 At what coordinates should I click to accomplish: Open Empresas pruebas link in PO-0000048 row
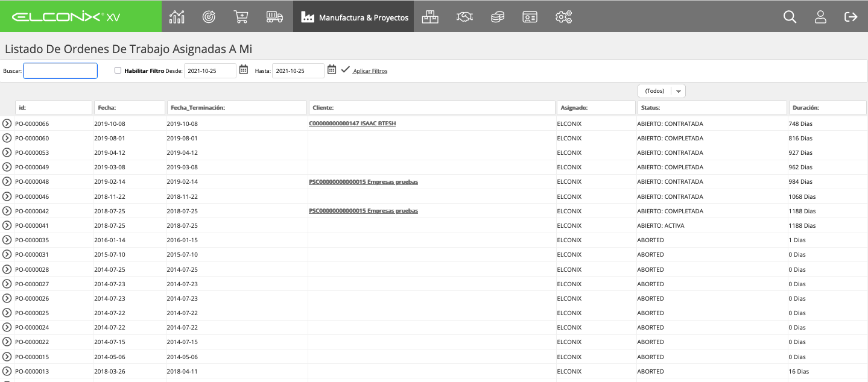coord(363,181)
